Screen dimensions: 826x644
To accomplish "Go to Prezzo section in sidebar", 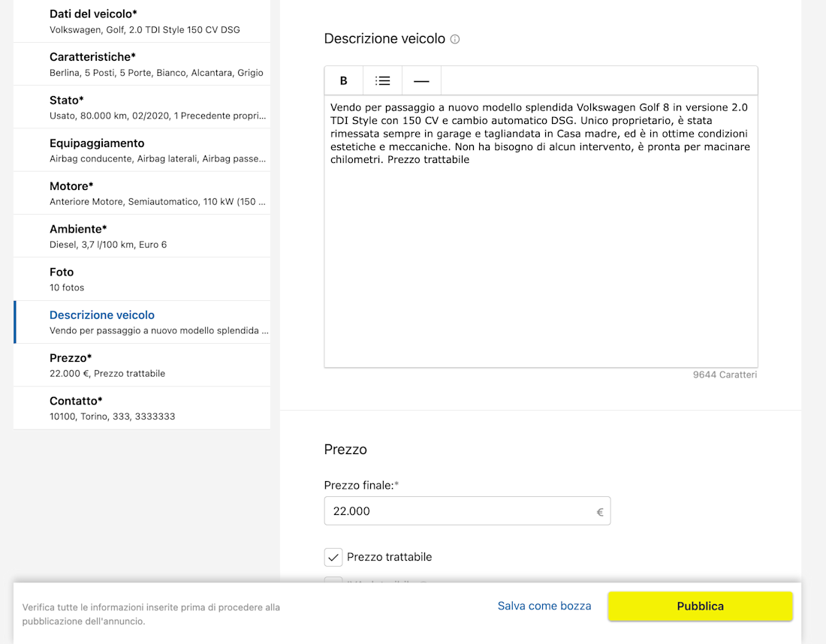I will [x=142, y=365].
